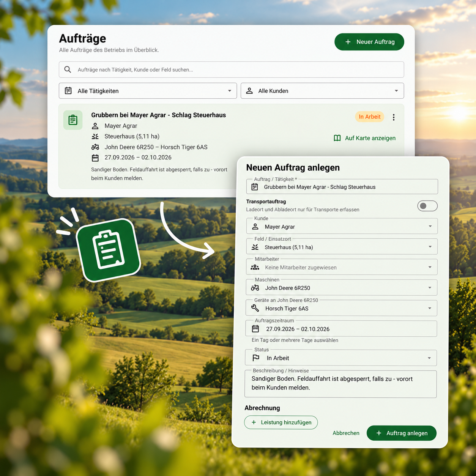The image size is (476, 476).
Task: Click the wrench icon in Geräte field
Action: pyautogui.click(x=255, y=308)
